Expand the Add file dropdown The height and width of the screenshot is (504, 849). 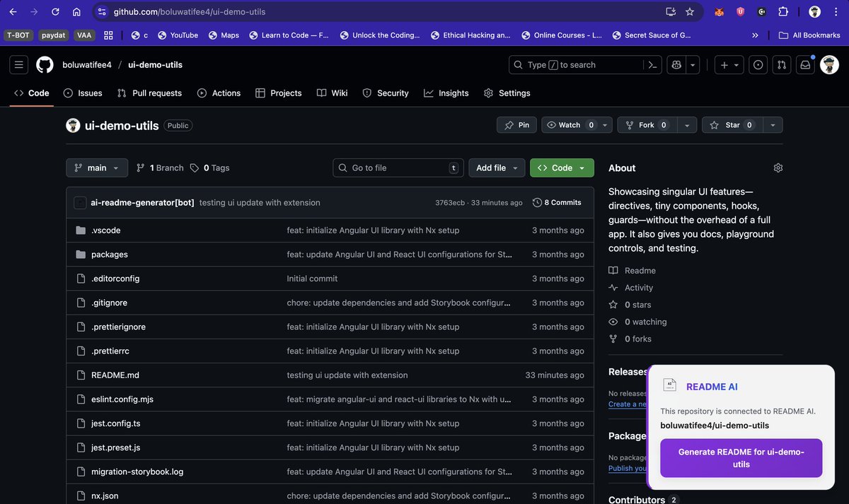pos(497,168)
